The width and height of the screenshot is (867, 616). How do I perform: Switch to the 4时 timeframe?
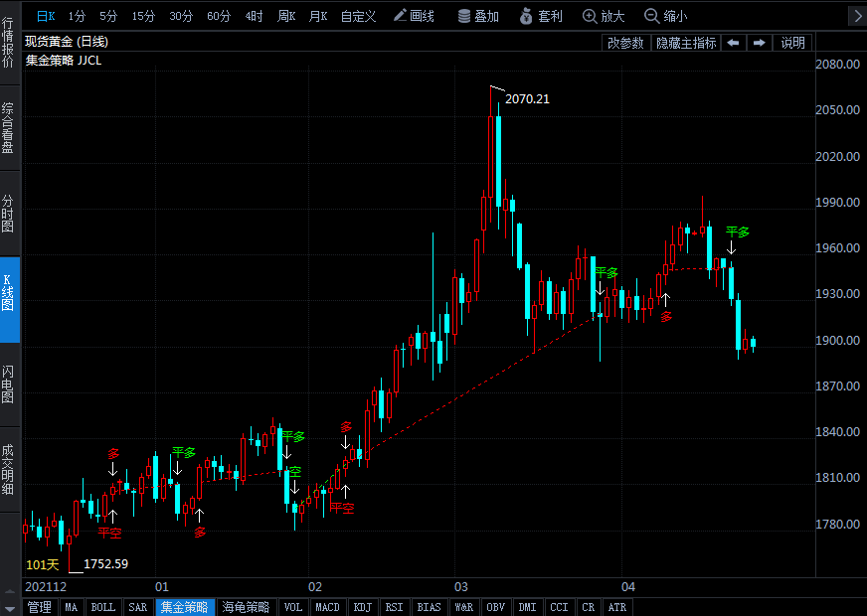pyautogui.click(x=254, y=16)
